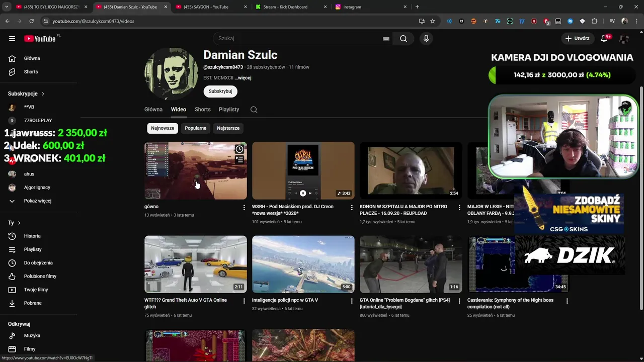The height and width of the screenshot is (362, 644).
Task: Open options menu for WSRH Pod Naciskiem video
Action: [352, 207]
